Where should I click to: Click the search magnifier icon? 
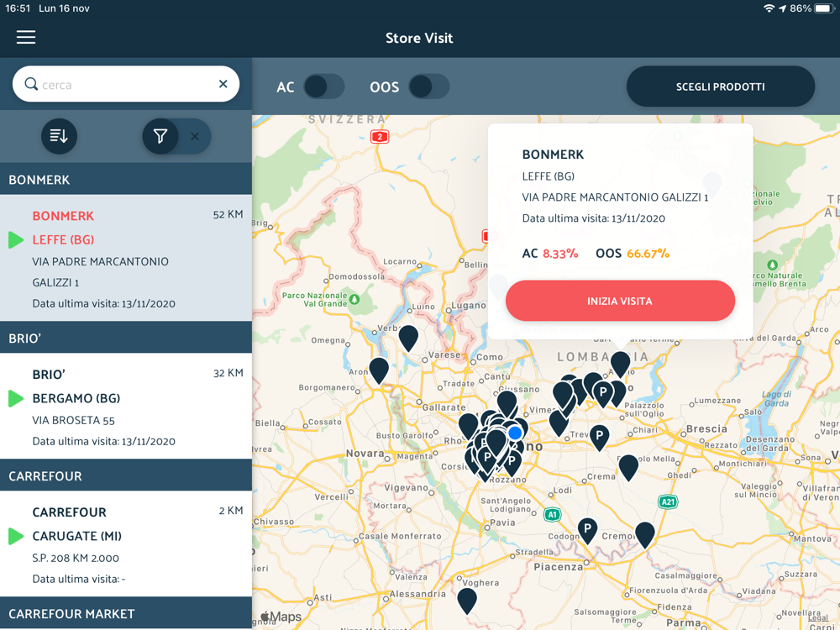[31, 84]
